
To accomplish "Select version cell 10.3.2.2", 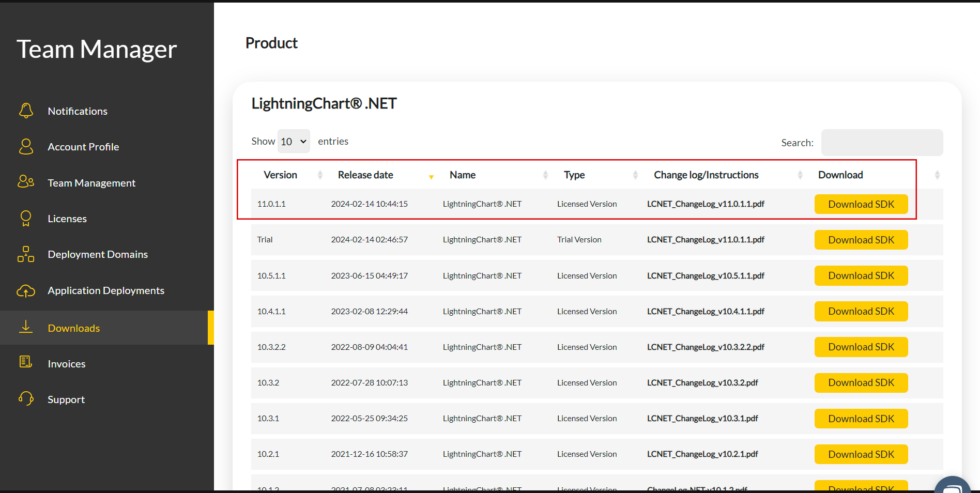I will pyautogui.click(x=271, y=347).
